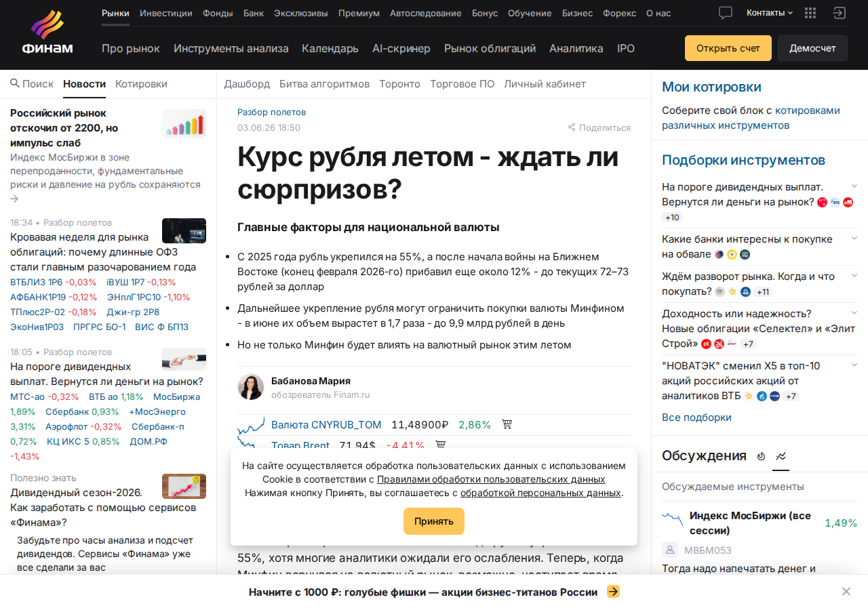Viewport: 868px width, 610px height.
Task: Open the Аэрофлот ticker link
Action: coord(66,426)
